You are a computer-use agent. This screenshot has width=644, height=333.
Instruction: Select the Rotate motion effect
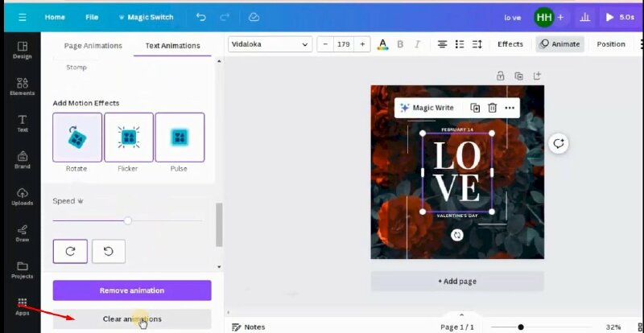click(x=77, y=138)
